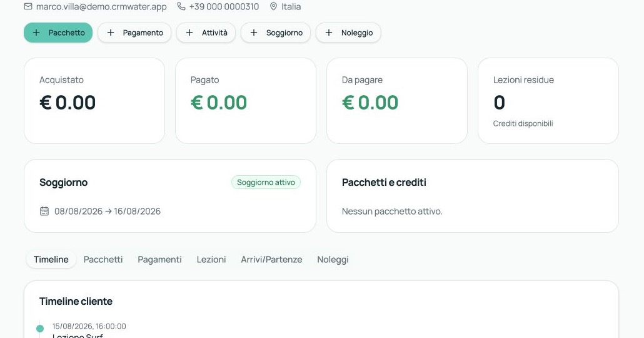This screenshot has height=338, width=644.
Task: Click the plus icon in Noleggio button
Action: (329, 33)
